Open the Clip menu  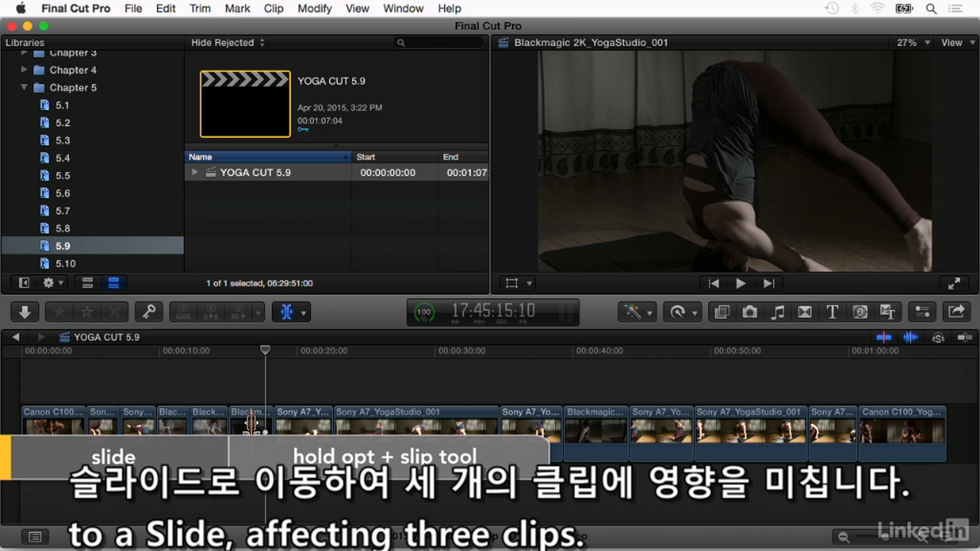coord(273,8)
